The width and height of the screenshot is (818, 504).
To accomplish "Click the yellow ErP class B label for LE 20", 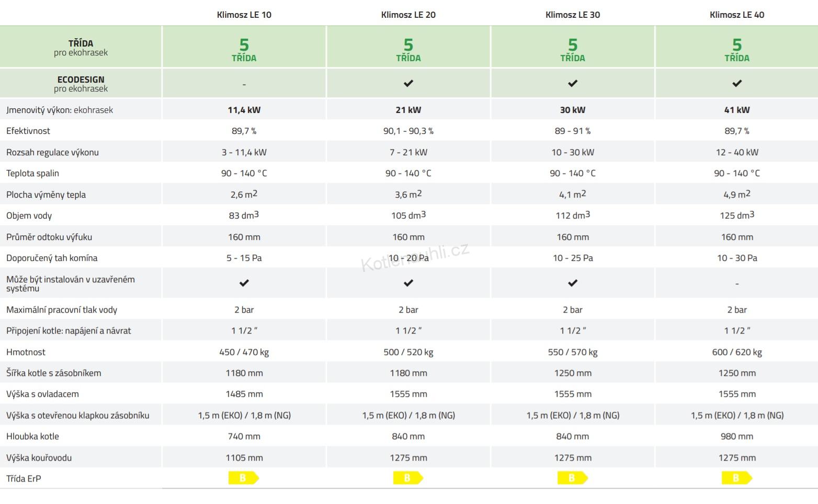I will pyautogui.click(x=408, y=478).
